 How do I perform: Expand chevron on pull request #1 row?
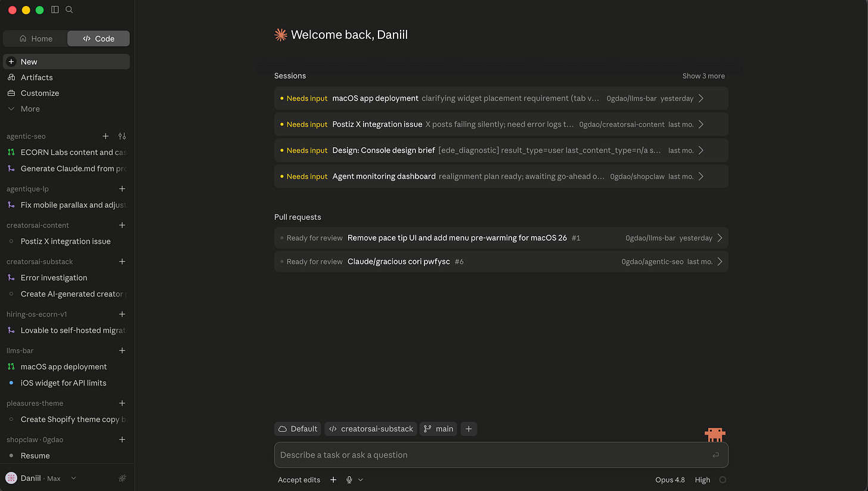click(x=720, y=238)
